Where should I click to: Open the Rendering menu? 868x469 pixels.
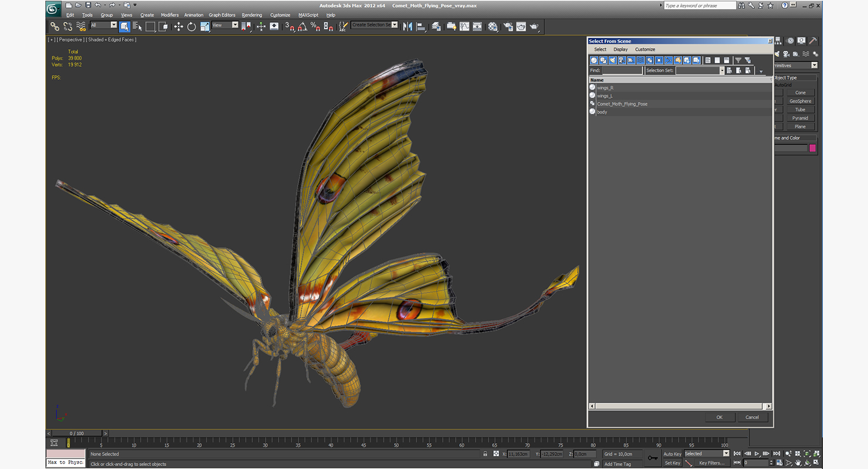[252, 15]
